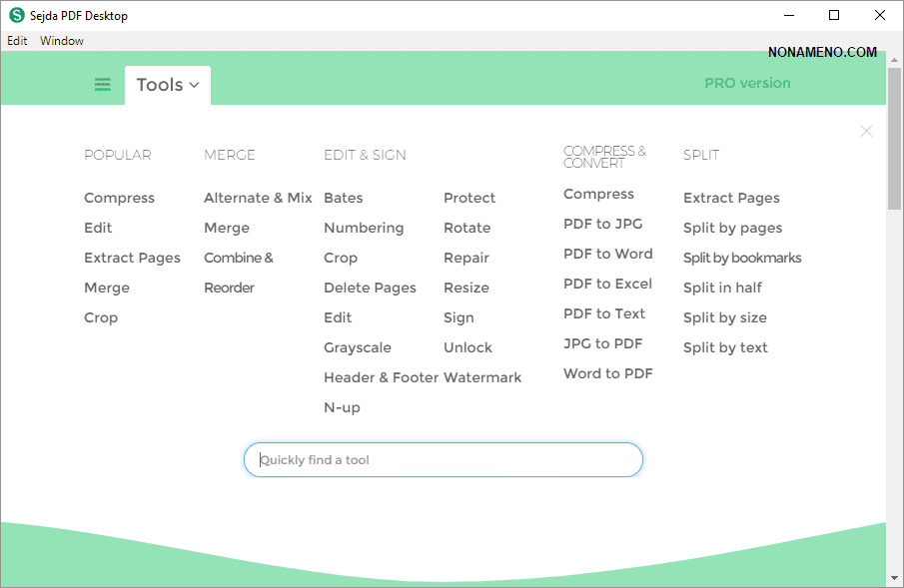This screenshot has height=588, width=904.
Task: Click the PRO version link
Action: (747, 83)
